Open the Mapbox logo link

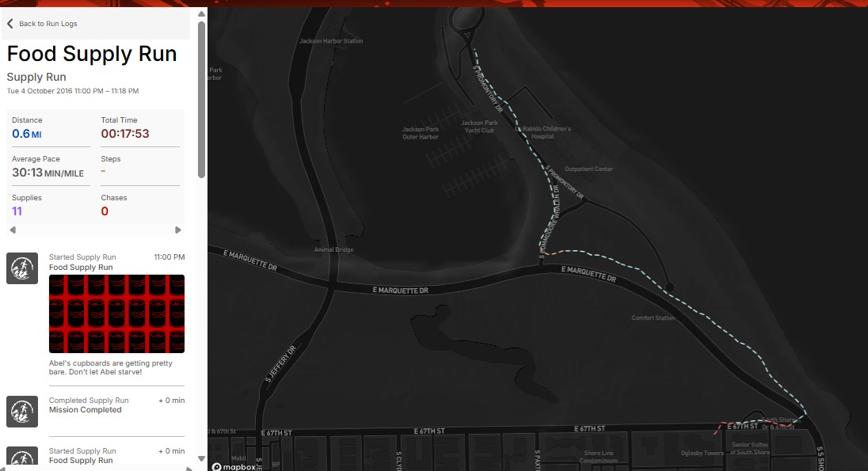234,466
